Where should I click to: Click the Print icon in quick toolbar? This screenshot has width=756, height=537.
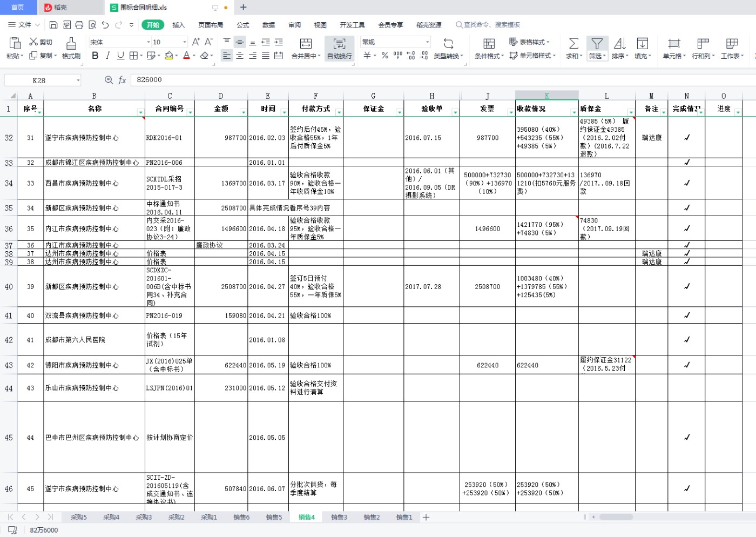[x=79, y=25]
